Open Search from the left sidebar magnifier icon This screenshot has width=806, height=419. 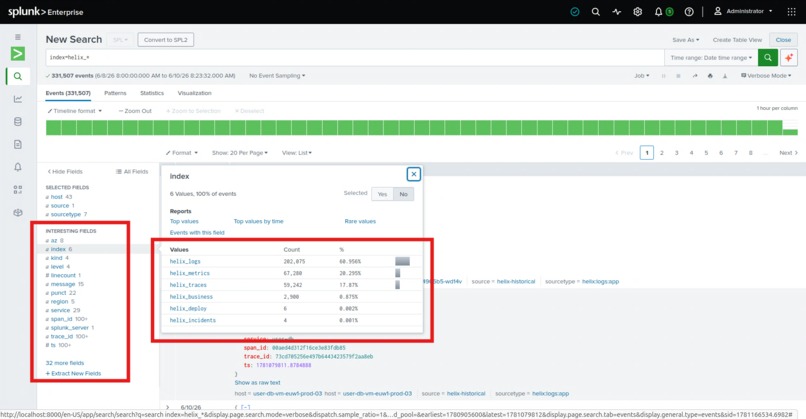click(17, 76)
